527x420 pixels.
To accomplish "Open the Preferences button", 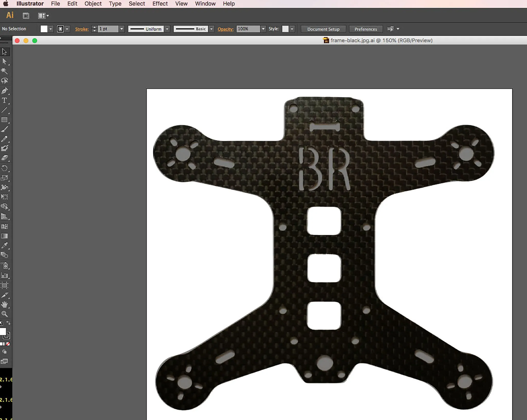I will click(x=365, y=29).
